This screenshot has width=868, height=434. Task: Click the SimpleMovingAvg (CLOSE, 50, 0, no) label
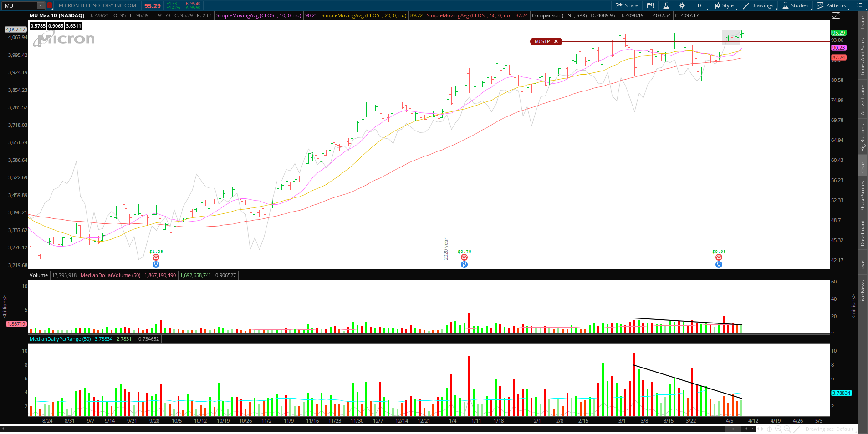click(469, 15)
